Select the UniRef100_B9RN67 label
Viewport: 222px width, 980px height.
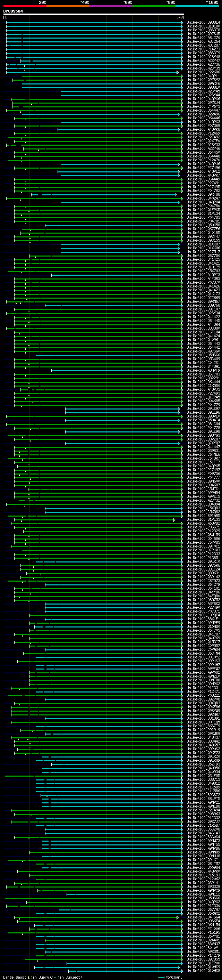(203, 301)
